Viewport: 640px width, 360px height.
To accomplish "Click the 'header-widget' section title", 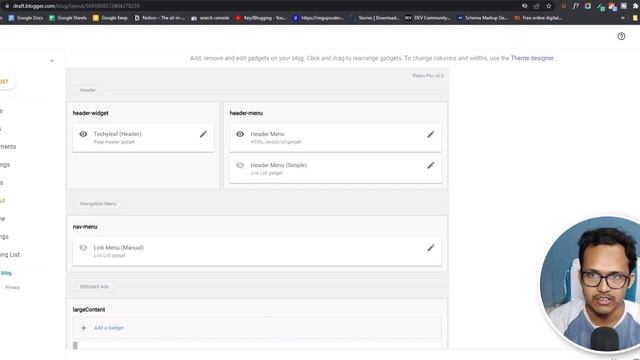I will [91, 113].
